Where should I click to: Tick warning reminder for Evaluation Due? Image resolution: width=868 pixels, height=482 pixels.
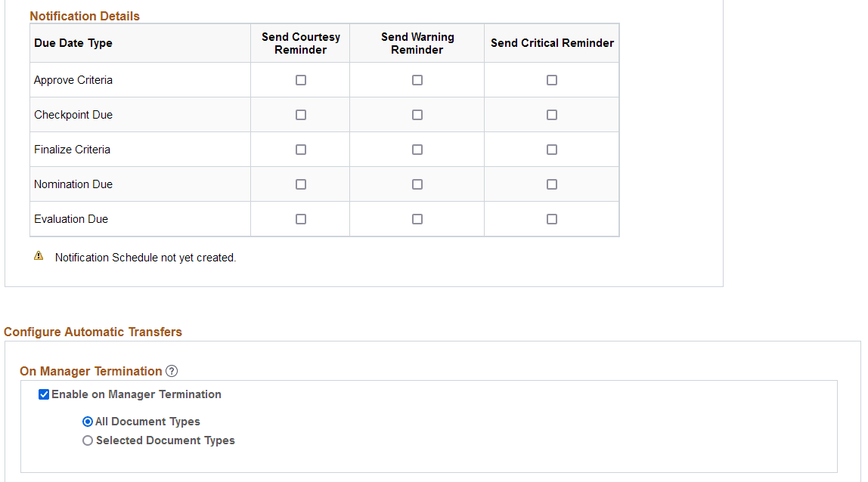coord(417,219)
